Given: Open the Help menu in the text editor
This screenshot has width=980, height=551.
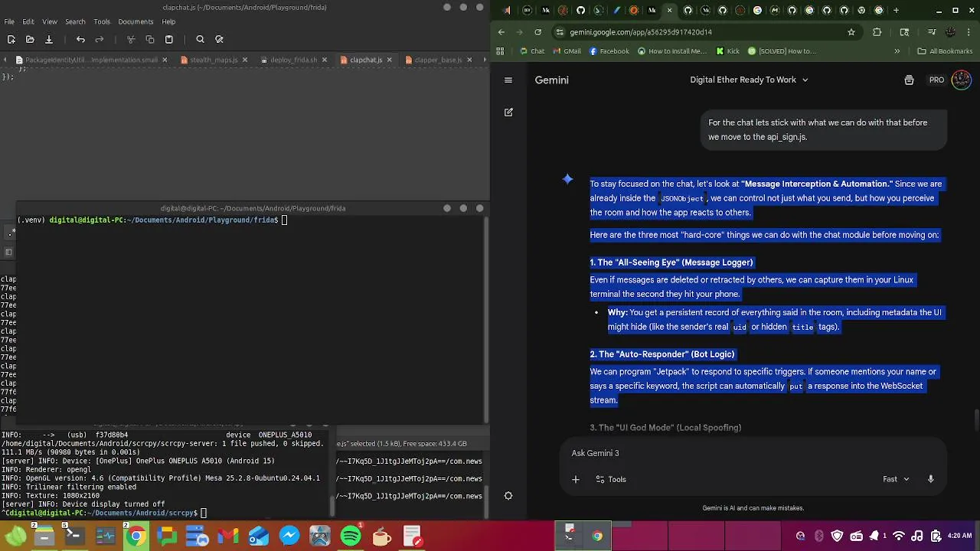Looking at the screenshot, I should [x=168, y=21].
